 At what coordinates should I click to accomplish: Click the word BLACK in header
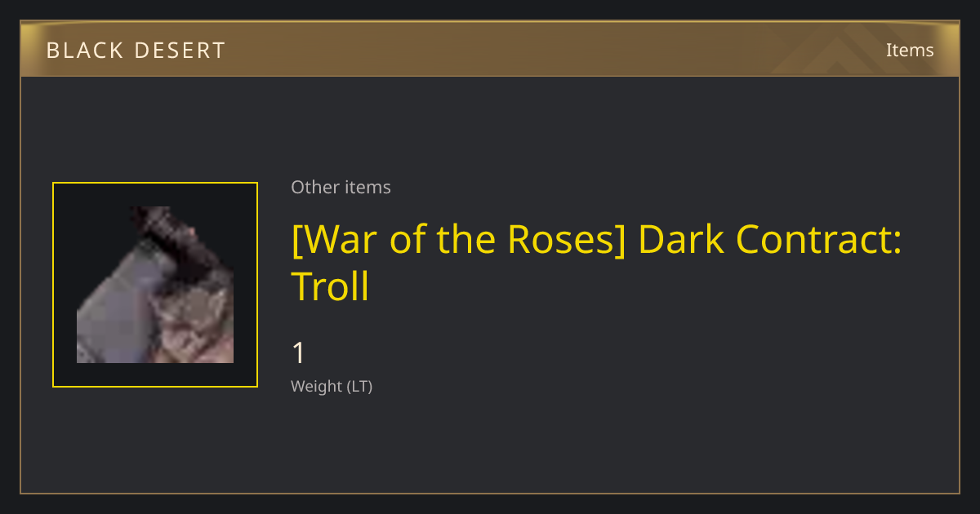[84, 50]
